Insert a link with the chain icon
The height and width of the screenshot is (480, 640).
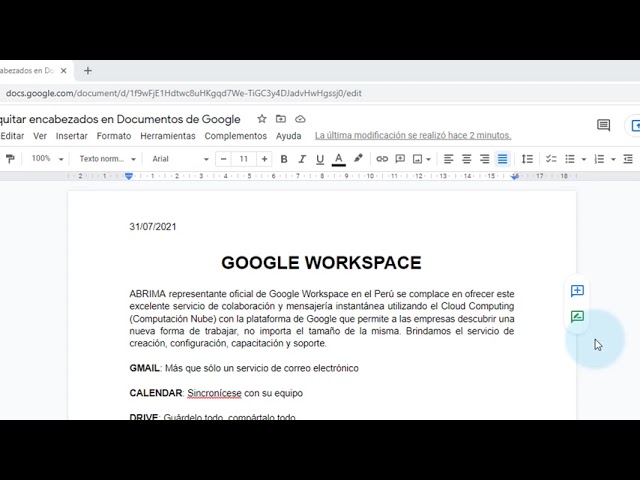point(382,159)
